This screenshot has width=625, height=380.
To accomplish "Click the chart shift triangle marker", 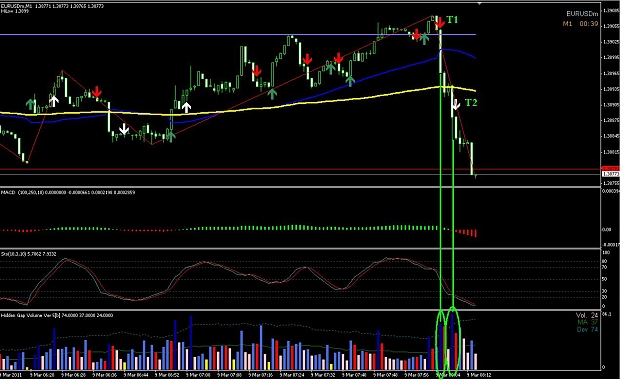I will pyautogui.click(x=480, y=3).
